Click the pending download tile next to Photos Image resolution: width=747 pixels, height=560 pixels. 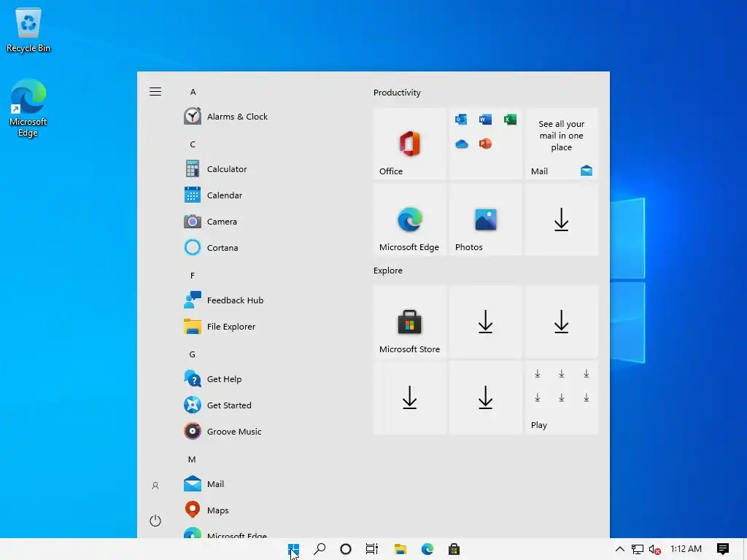(561, 219)
